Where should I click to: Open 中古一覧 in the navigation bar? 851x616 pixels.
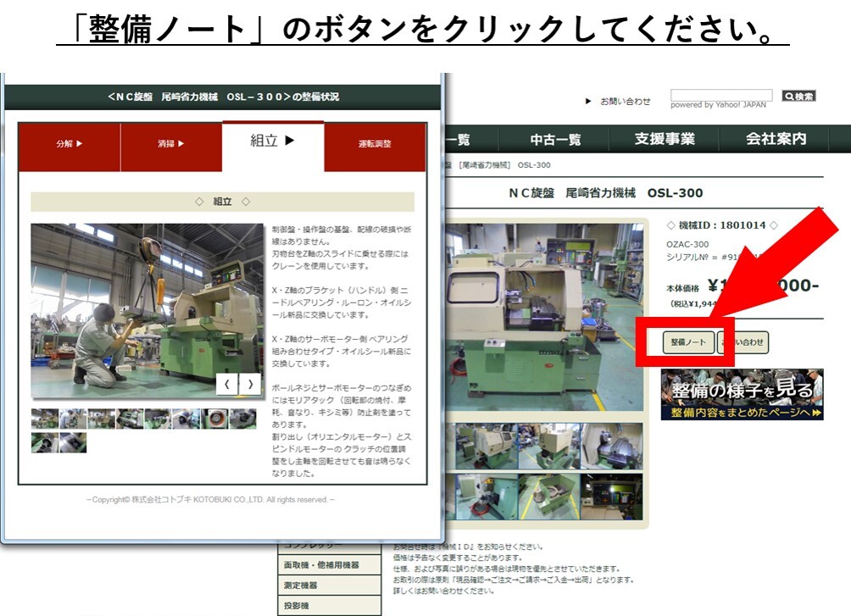(556, 140)
